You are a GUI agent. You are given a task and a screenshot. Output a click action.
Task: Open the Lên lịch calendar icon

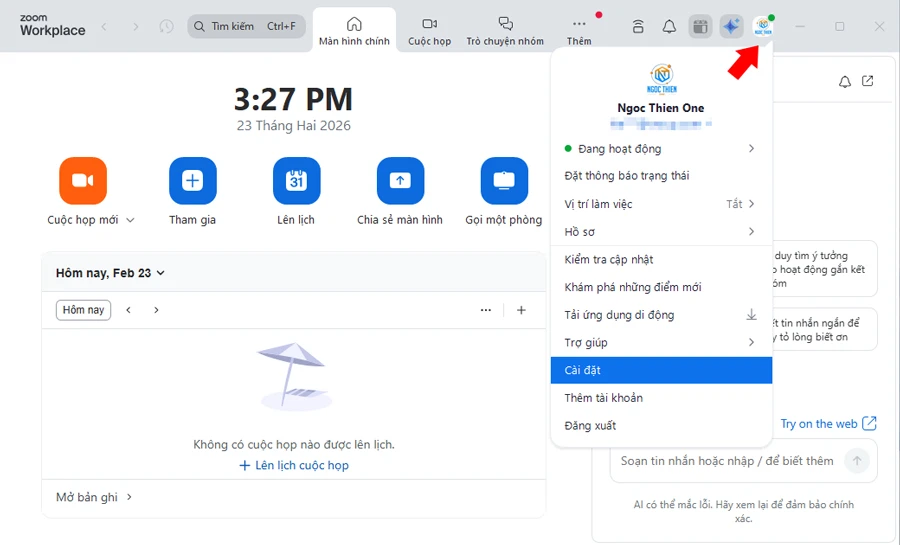(296, 181)
